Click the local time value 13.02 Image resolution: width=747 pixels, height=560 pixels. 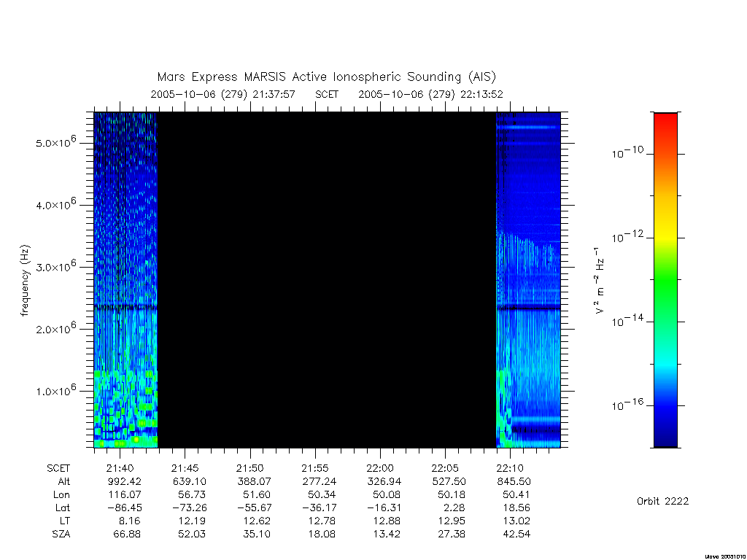(x=517, y=521)
